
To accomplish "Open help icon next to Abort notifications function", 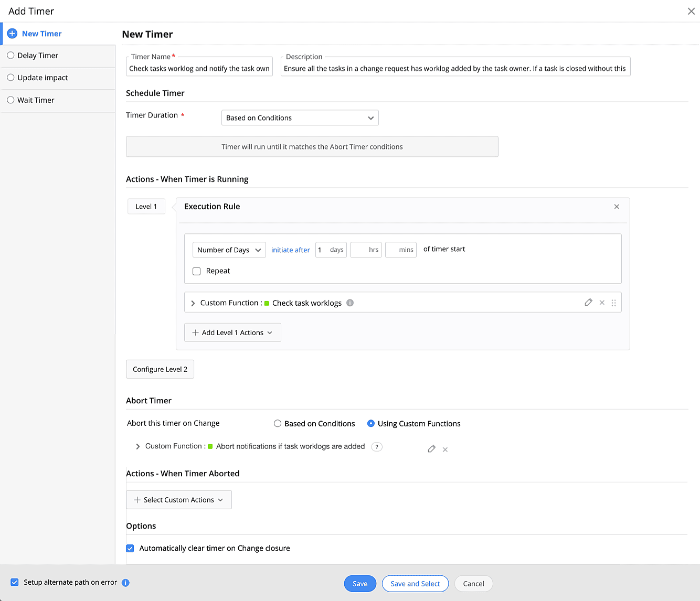I will coord(376,447).
